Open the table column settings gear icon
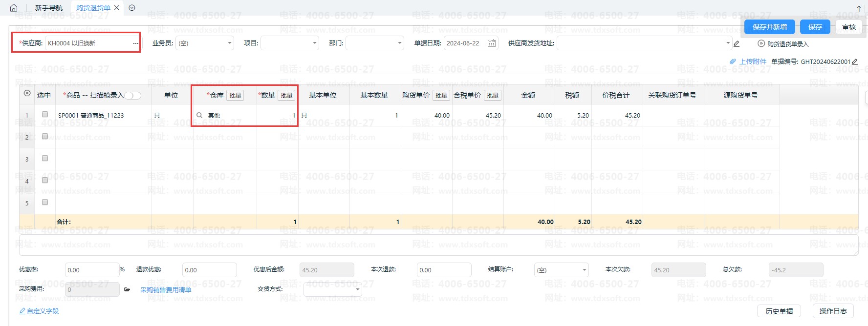 pos(27,94)
